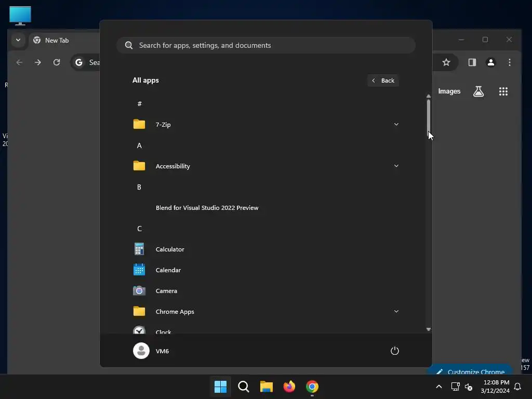Open Chrome tab search dropdown arrow
This screenshot has width=532, height=399.
pyautogui.click(x=18, y=40)
